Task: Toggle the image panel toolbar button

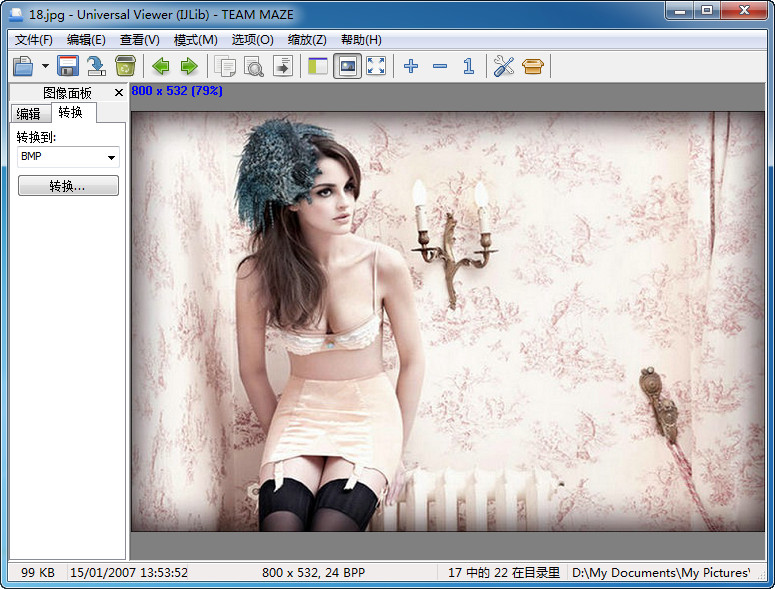Action: coord(347,66)
